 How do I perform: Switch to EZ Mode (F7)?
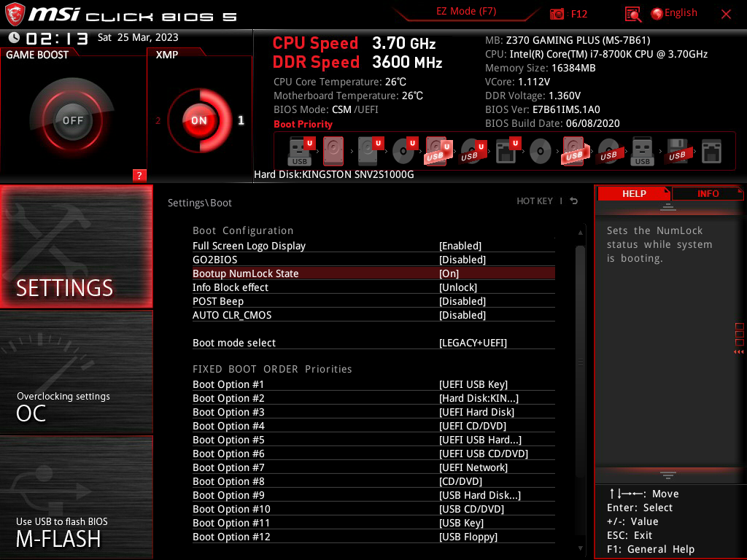tap(466, 11)
